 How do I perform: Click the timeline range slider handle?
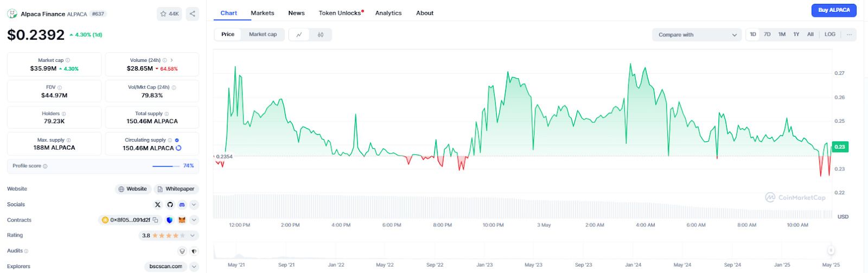click(x=831, y=250)
